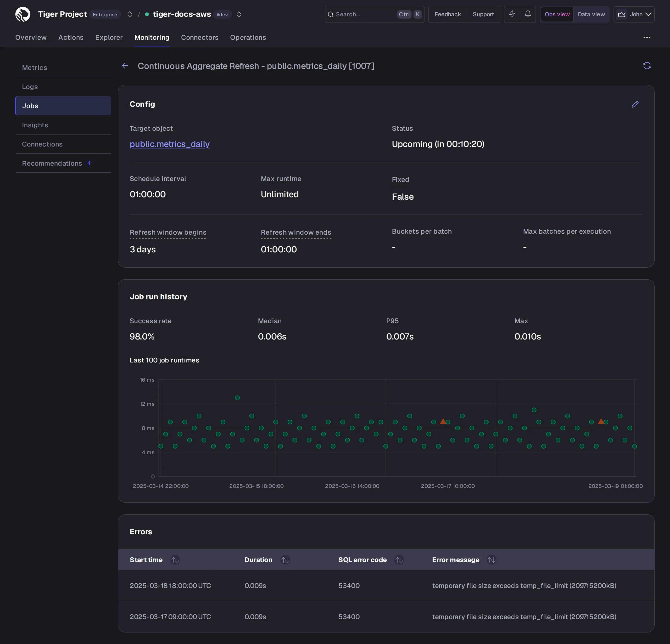Open the Operations tab
The height and width of the screenshot is (644, 670).
248,37
